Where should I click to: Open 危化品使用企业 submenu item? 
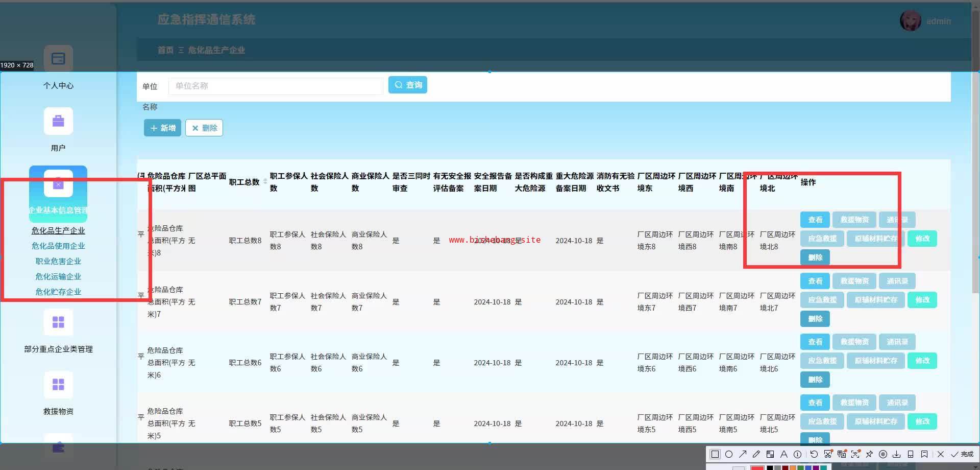pos(58,246)
